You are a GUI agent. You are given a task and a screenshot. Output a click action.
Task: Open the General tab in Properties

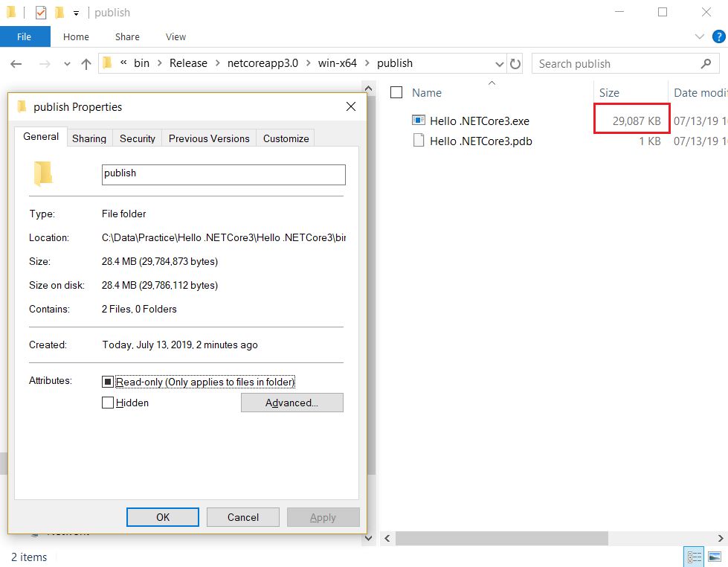point(41,137)
